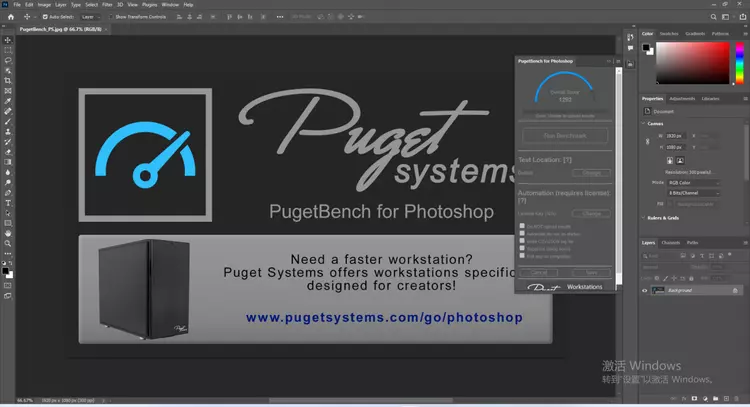This screenshot has width=750, height=407.
Task: Switch to the Swatches tab
Action: [668, 34]
